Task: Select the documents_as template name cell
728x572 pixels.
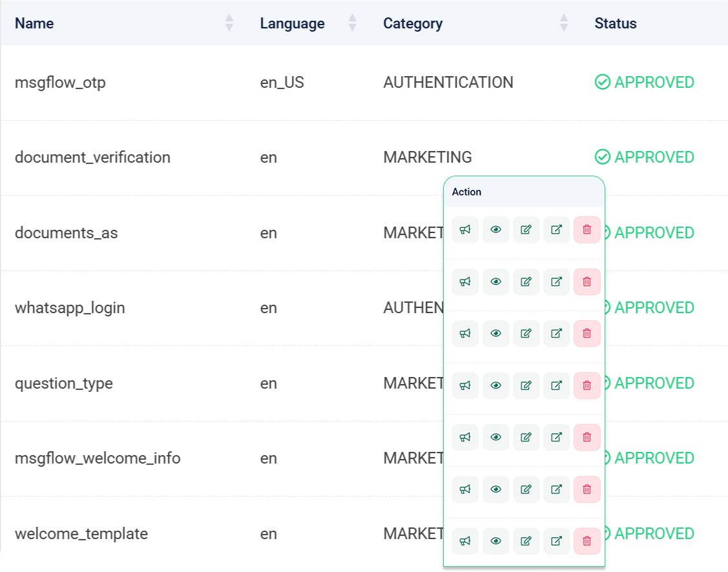Action: (66, 232)
